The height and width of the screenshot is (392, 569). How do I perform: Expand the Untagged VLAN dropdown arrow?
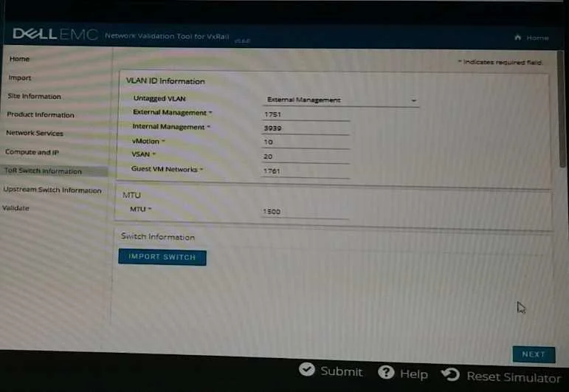pyautogui.click(x=413, y=100)
